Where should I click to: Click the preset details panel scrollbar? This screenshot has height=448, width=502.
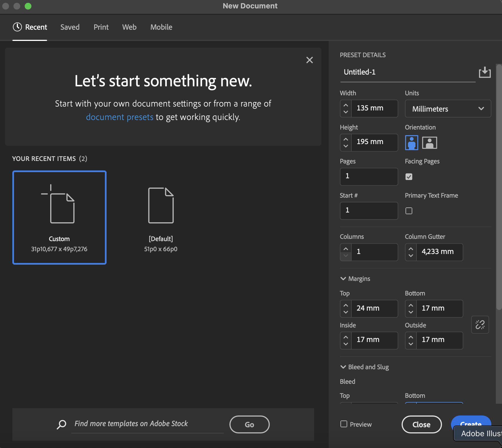[499, 187]
